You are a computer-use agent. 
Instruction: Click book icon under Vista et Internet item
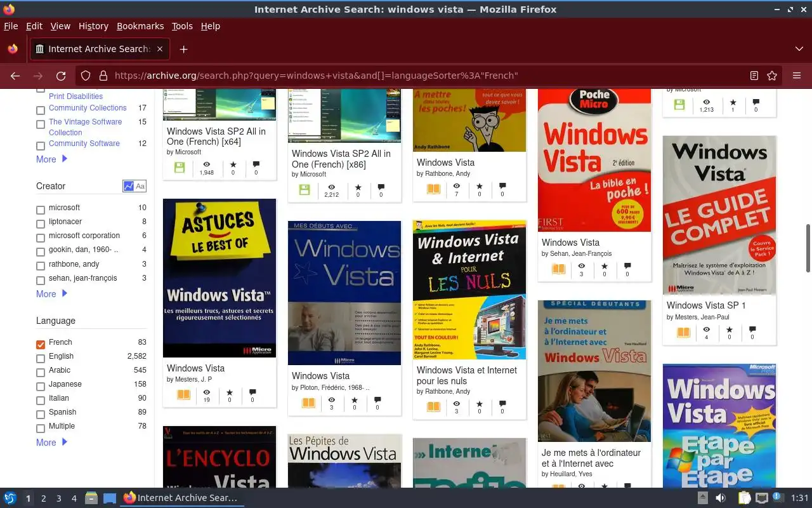pos(433,406)
